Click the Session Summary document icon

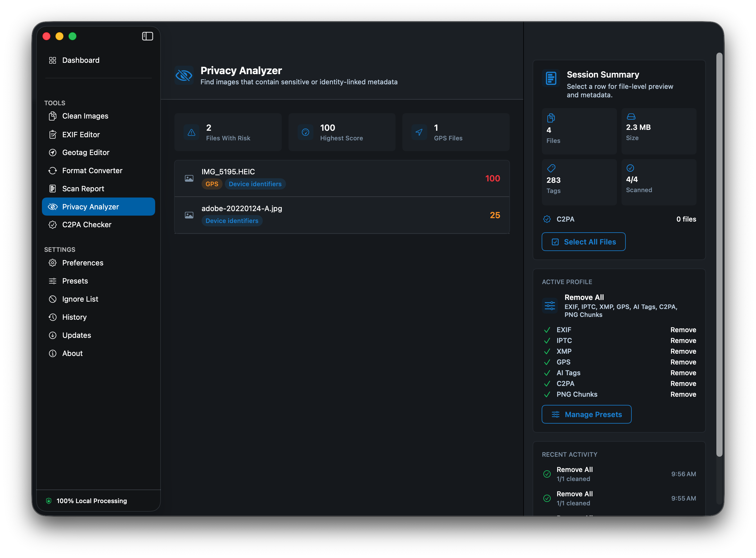551,78
